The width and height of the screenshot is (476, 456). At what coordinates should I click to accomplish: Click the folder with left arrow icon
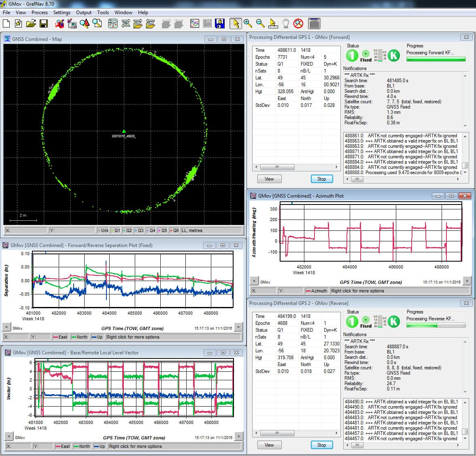pyautogui.click(x=150, y=23)
